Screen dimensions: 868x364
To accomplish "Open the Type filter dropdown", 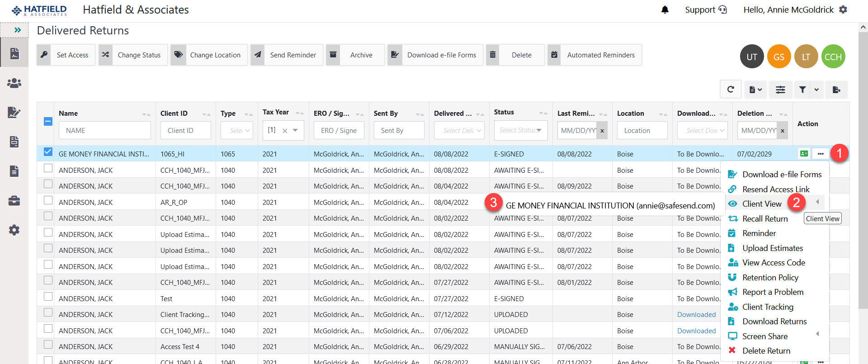I will point(236,131).
